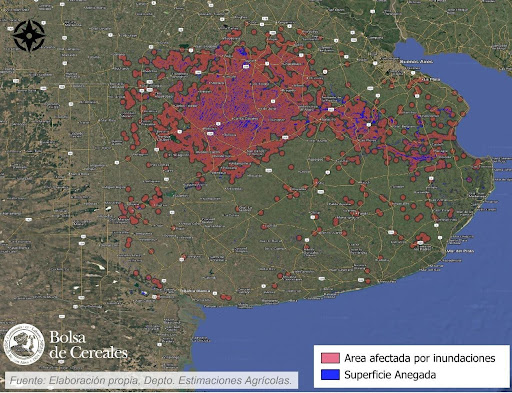Click the 'Fuente: Elaboración propia' source caption

(151, 380)
